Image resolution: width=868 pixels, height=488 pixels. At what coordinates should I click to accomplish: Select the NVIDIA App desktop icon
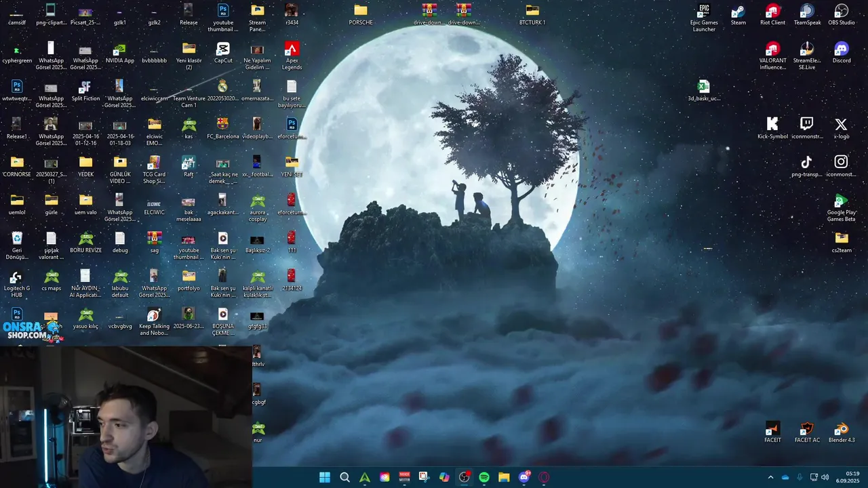coord(120,53)
